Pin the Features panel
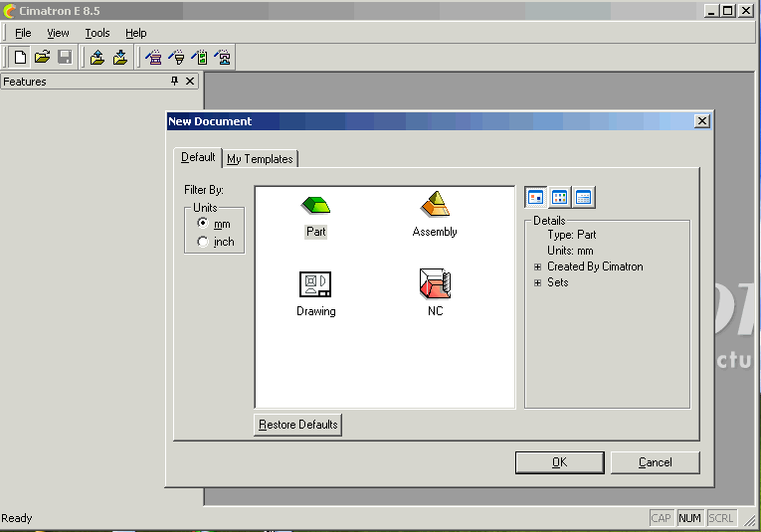Viewport: 761px width, 532px height. pyautogui.click(x=175, y=81)
